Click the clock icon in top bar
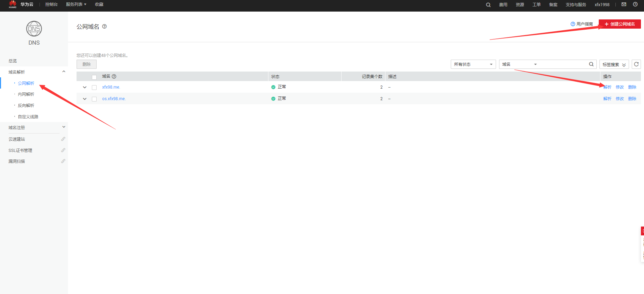 [x=635, y=4]
